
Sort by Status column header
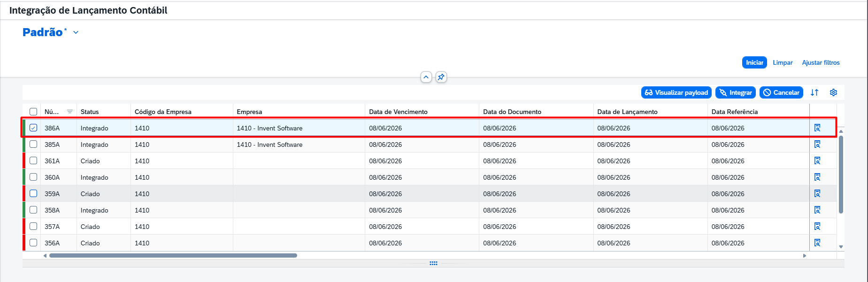pyautogui.click(x=104, y=112)
